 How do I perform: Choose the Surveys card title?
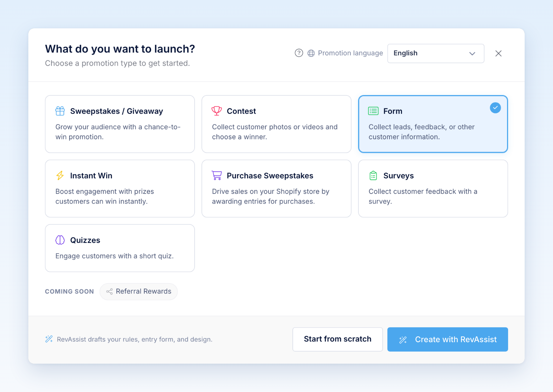coord(399,176)
